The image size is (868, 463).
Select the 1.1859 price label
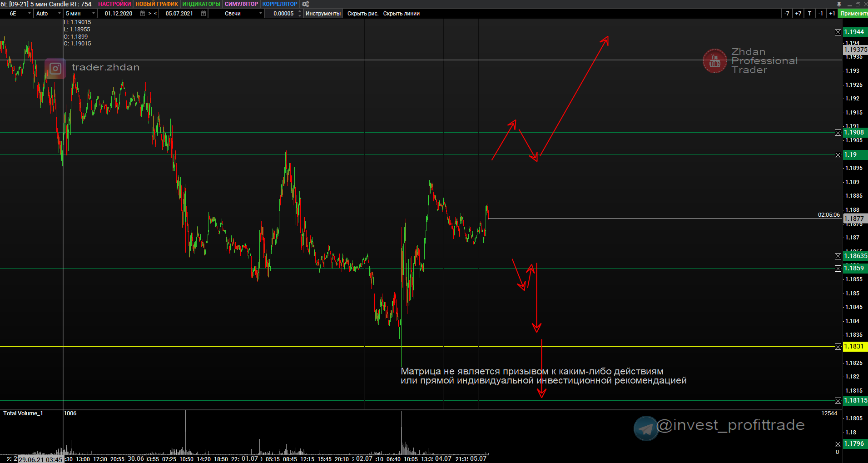tap(855, 268)
